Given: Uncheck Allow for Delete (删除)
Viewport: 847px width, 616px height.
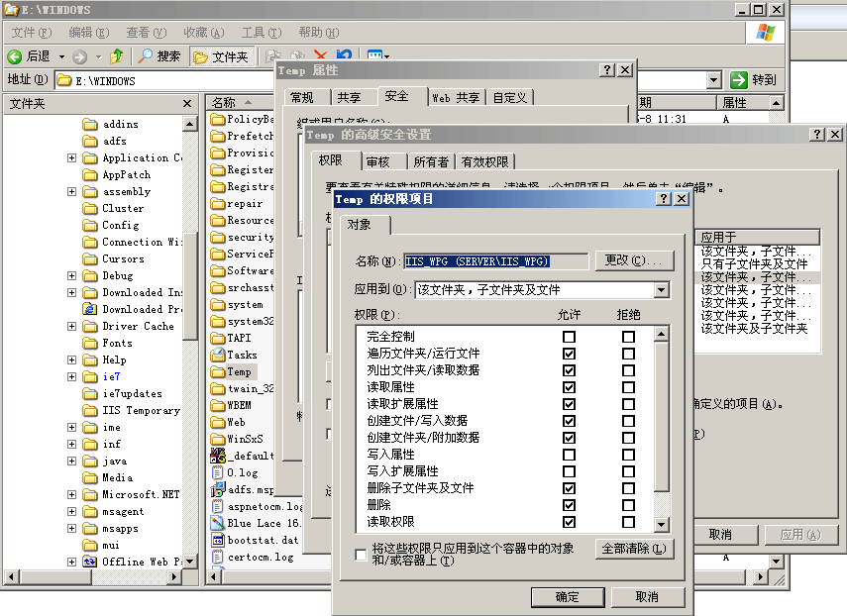Looking at the screenshot, I should 569,505.
